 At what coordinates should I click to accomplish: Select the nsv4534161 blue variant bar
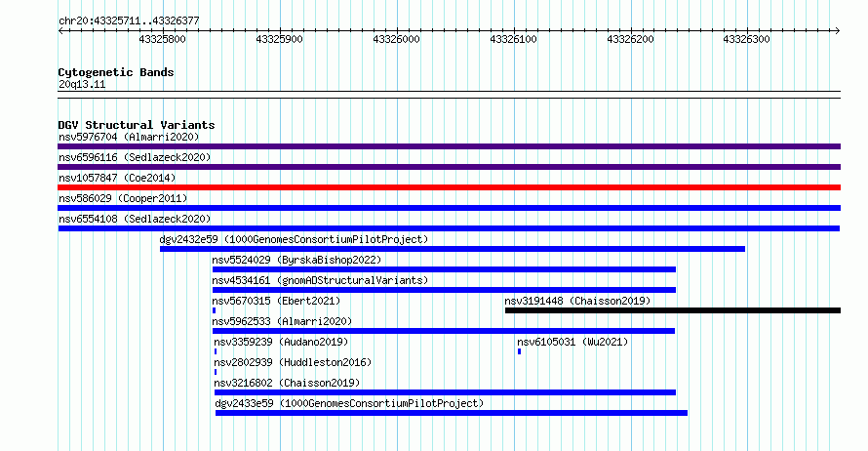coord(444,290)
